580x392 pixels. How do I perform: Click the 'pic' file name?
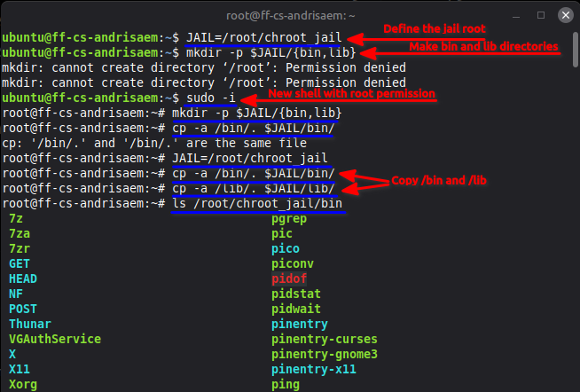coord(282,234)
